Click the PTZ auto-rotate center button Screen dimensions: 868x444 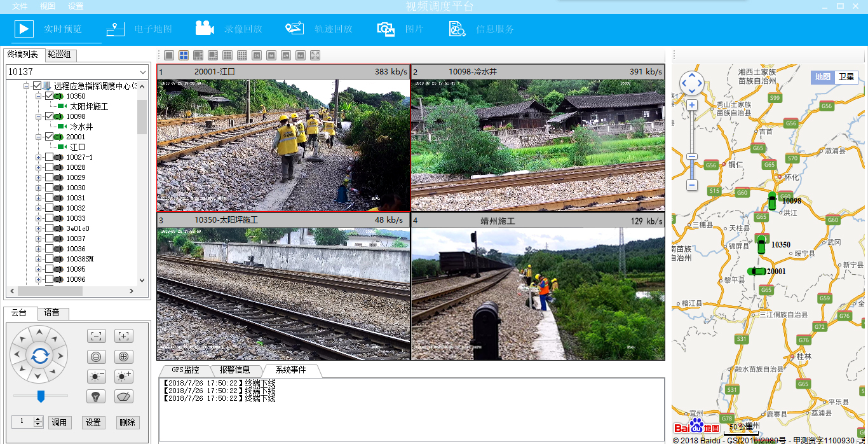(39, 356)
